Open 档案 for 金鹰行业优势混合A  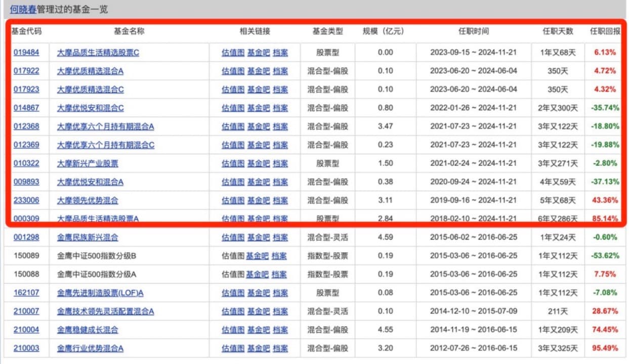tap(280, 348)
